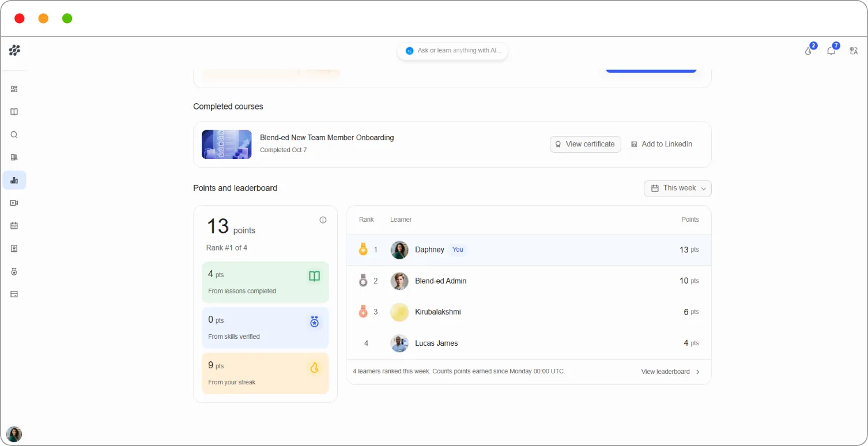Click the blue medal icon in skills card
The height and width of the screenshot is (446, 868).
(314, 322)
